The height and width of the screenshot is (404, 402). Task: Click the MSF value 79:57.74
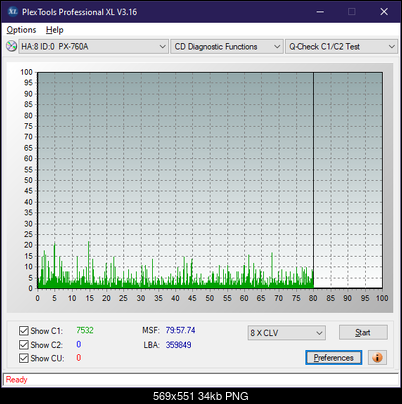point(180,330)
